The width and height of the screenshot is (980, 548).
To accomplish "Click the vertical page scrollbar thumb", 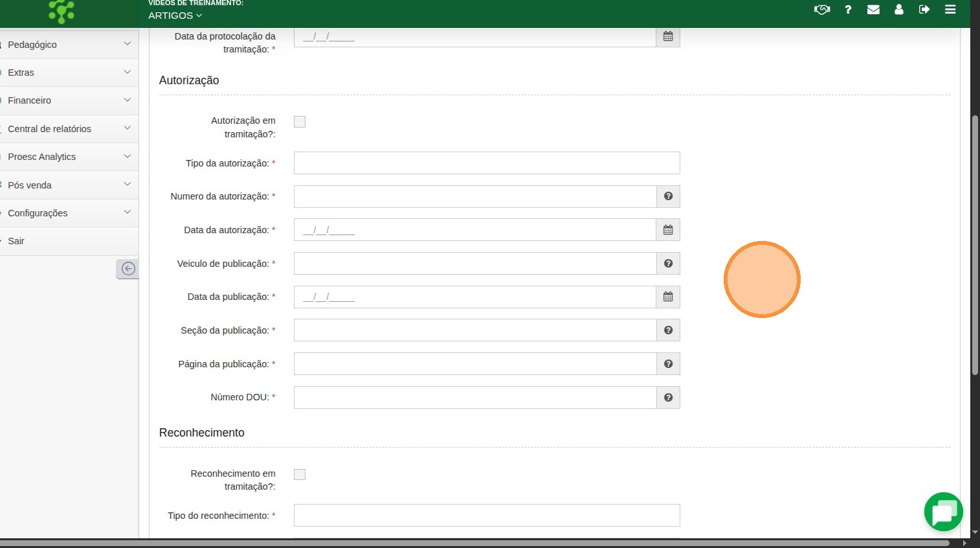I will tap(975, 245).
